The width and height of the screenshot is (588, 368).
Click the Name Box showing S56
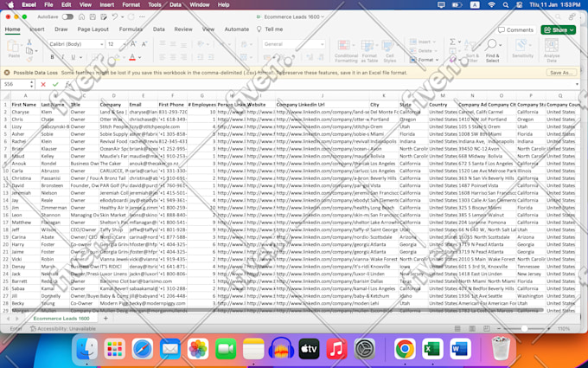15,85
